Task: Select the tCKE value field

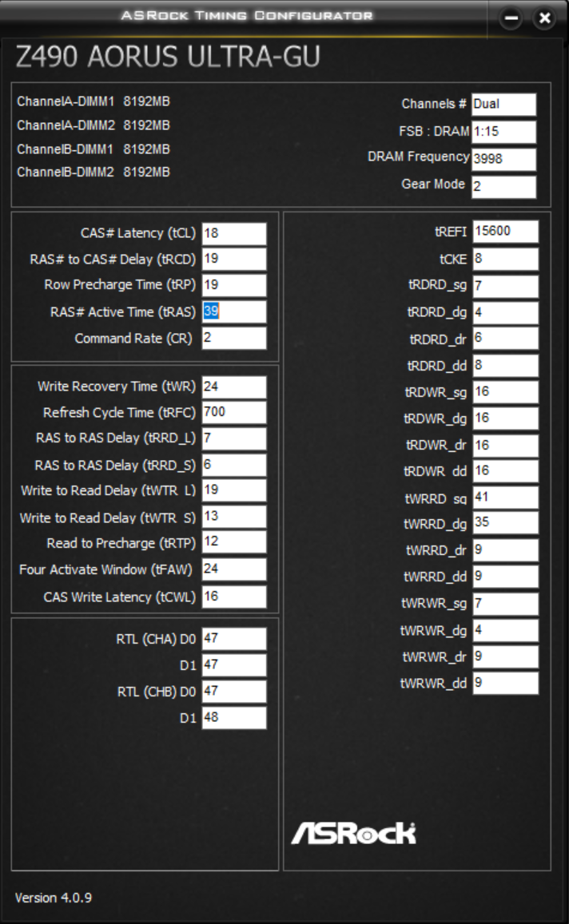Action: point(505,260)
